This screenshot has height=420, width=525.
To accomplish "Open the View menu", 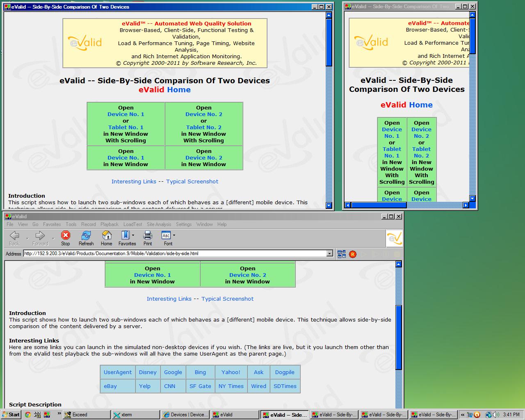I will tap(23, 224).
